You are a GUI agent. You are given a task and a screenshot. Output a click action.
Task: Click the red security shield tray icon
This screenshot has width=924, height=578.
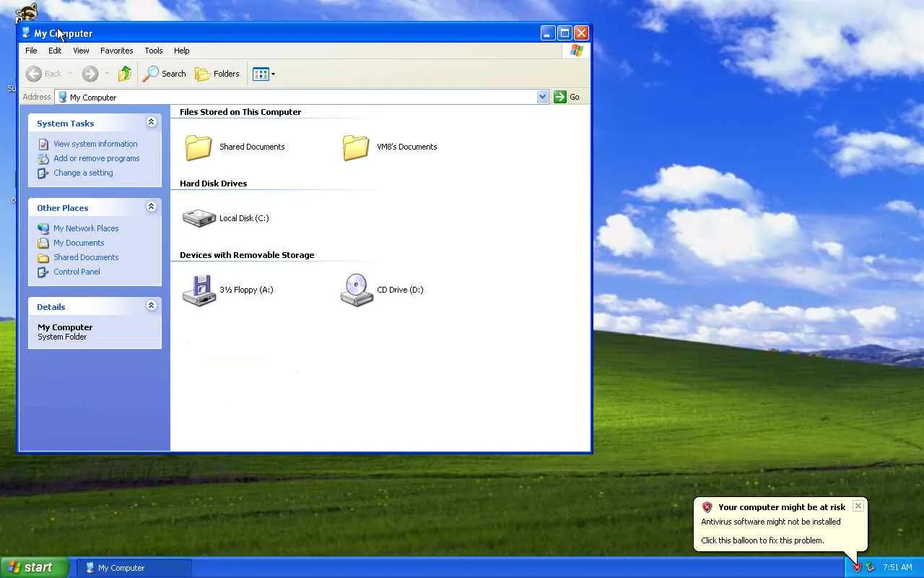pos(857,567)
